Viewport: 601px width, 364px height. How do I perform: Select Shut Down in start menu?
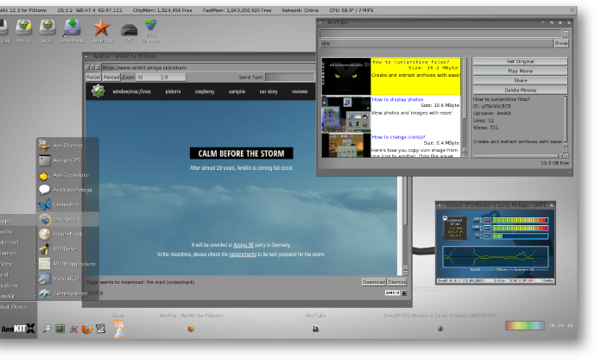[18, 307]
